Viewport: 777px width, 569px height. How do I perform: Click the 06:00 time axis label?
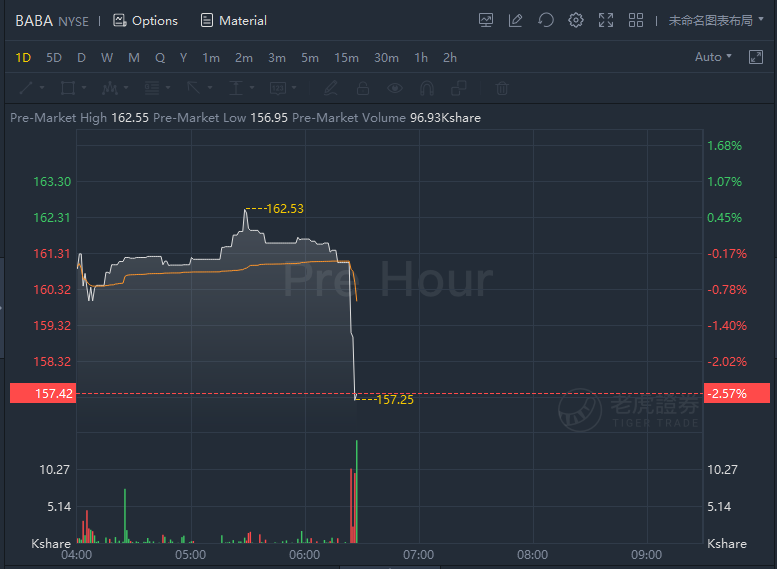[x=304, y=555]
